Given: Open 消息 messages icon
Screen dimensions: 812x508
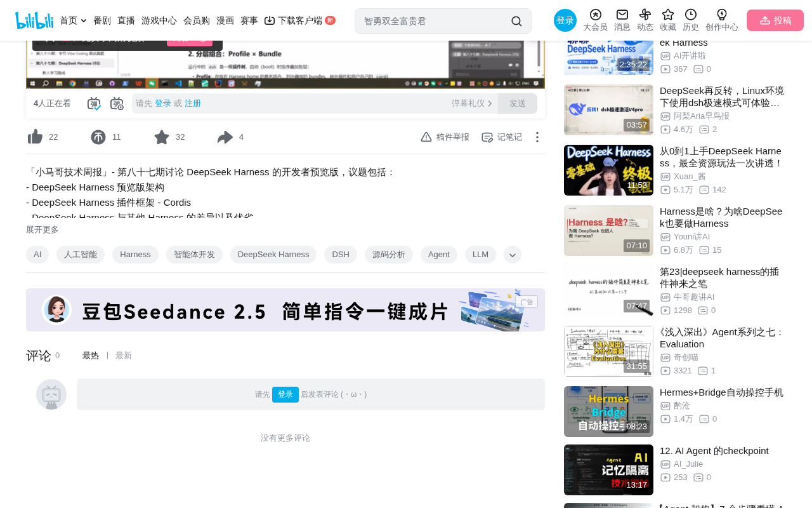Looking at the screenshot, I should [x=622, y=20].
